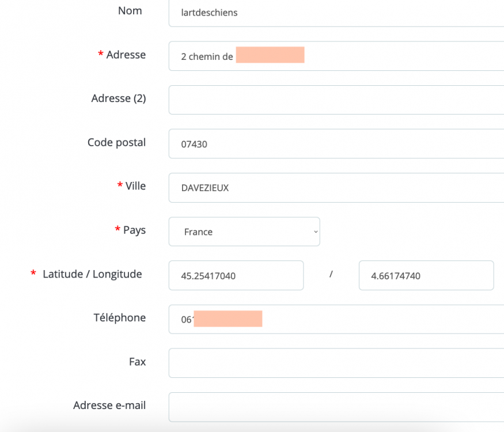Click the Téléphone label text
This screenshot has height=432, width=504.
pyautogui.click(x=120, y=317)
